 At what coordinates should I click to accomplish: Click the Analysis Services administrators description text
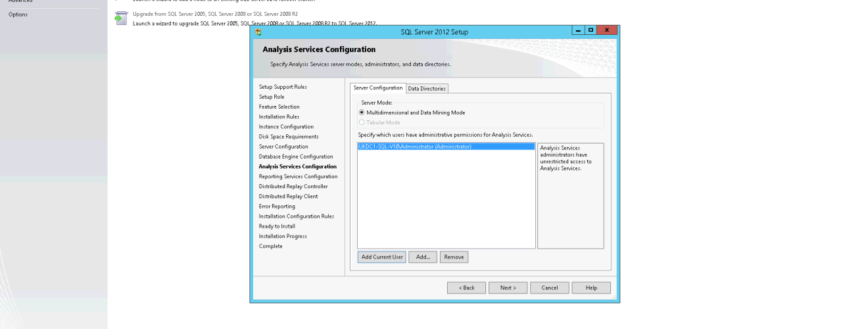coord(566,158)
